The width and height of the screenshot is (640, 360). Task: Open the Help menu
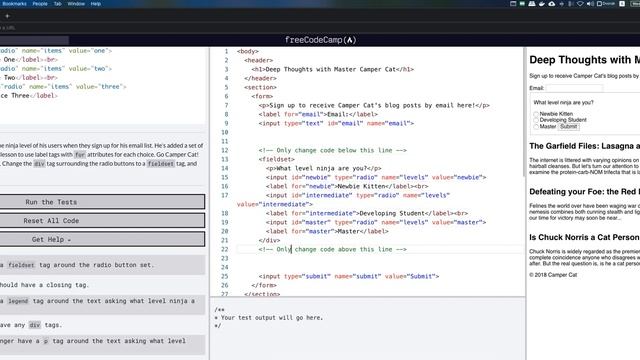[x=96, y=4]
